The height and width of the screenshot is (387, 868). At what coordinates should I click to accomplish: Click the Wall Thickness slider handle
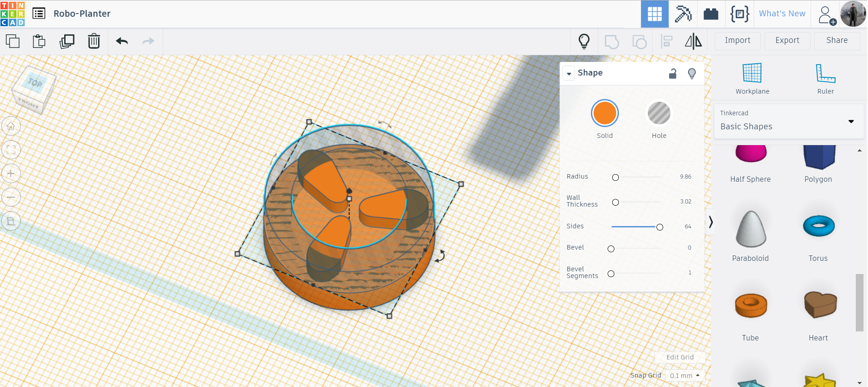click(615, 203)
